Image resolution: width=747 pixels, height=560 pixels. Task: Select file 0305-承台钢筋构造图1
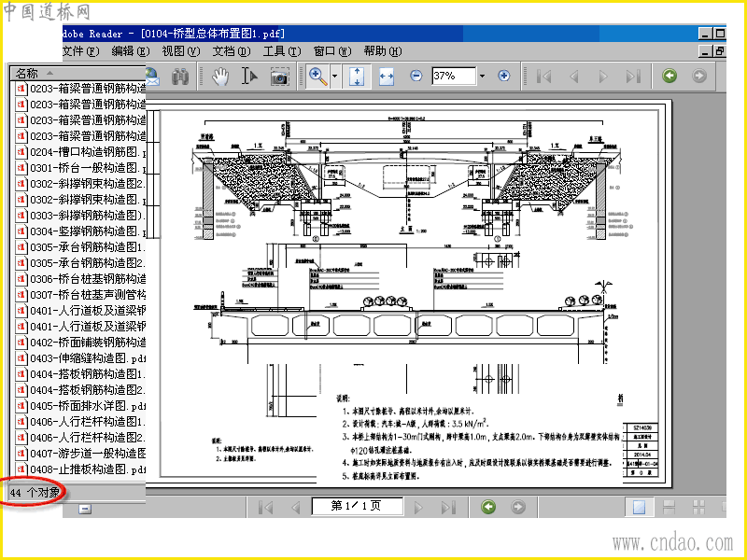click(x=78, y=247)
